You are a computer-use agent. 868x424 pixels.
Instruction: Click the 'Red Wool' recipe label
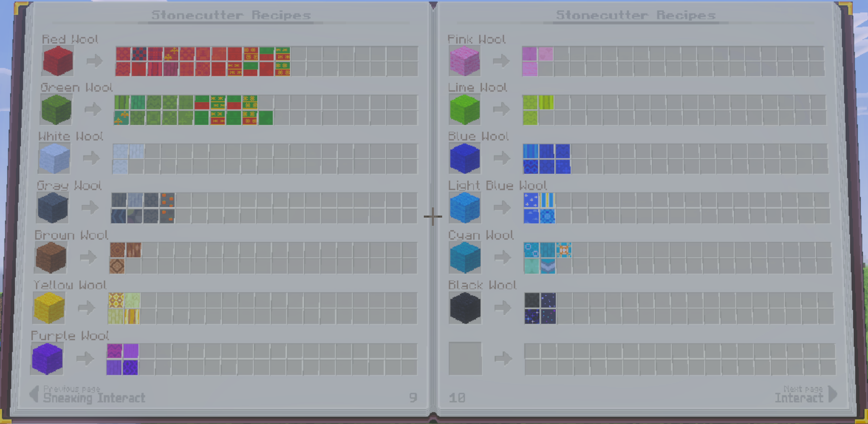pyautogui.click(x=70, y=39)
